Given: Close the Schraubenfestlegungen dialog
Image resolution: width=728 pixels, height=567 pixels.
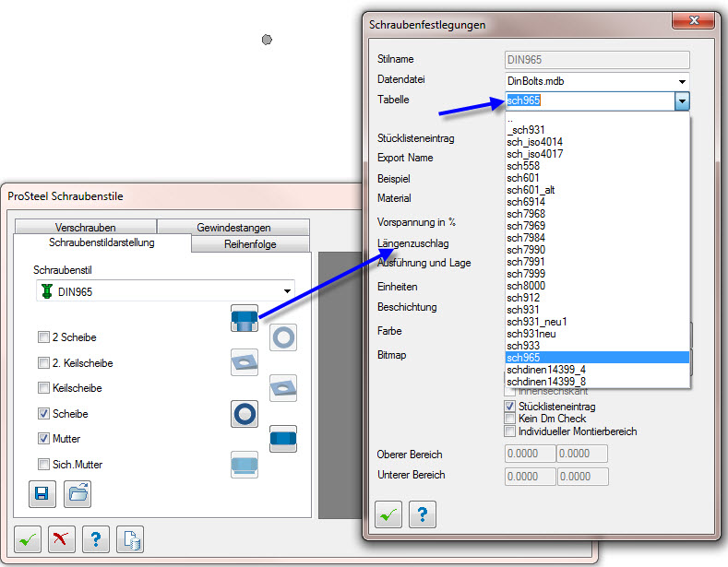Looking at the screenshot, I should 693,20.
